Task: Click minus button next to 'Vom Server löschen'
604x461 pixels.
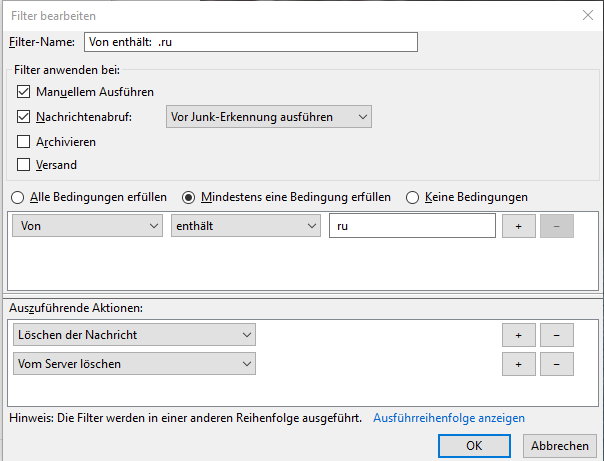Action: pos(556,364)
